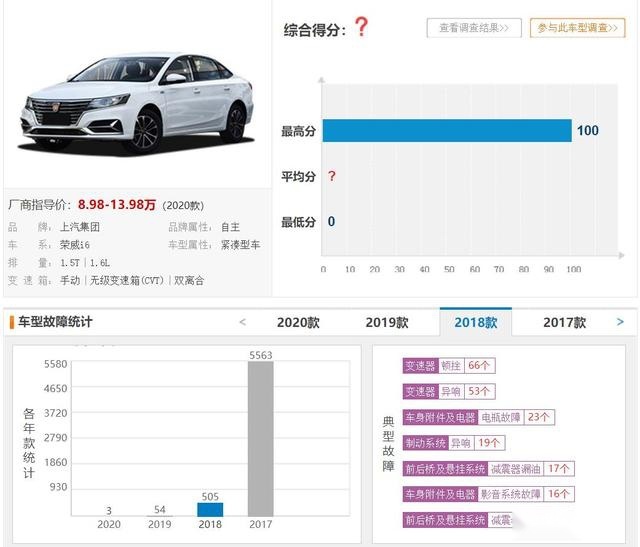Click the displacement value 1.5T
Screen dimensions: 640x547
70,263
